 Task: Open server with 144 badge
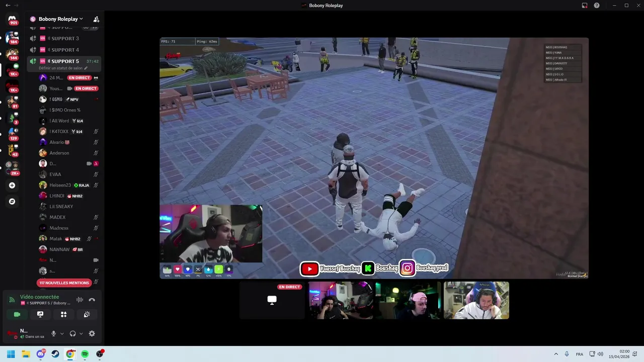click(12, 53)
